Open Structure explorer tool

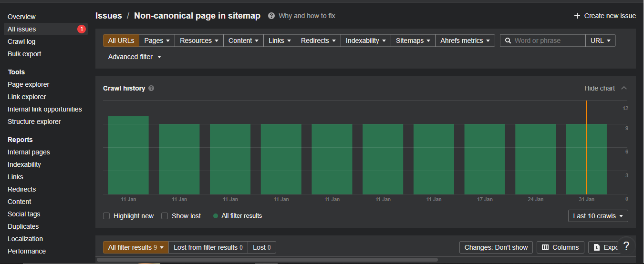click(34, 122)
